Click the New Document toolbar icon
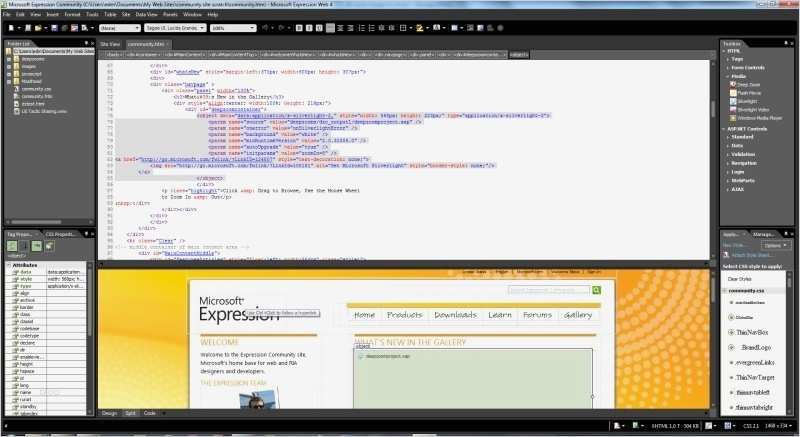 (x=11, y=28)
